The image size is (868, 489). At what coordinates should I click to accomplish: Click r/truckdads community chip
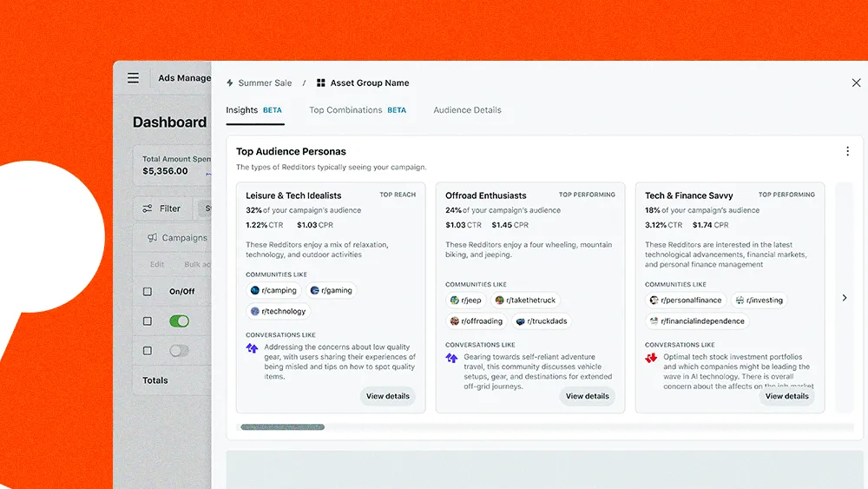[x=542, y=321]
